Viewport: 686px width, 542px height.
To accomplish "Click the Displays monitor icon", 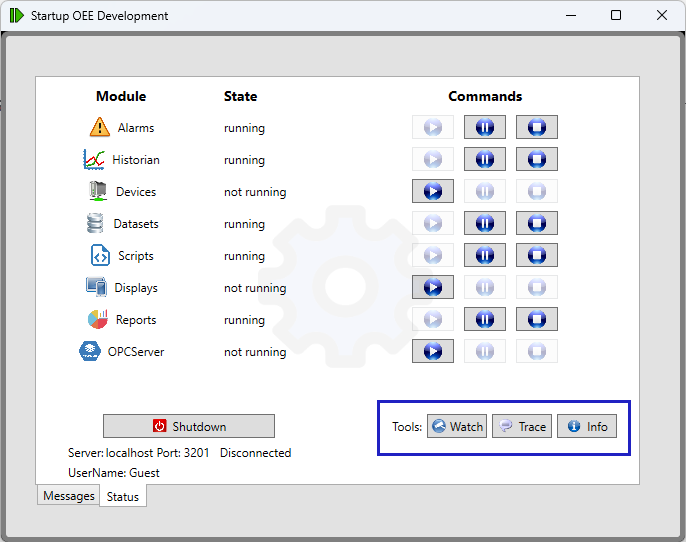I will pos(96,287).
